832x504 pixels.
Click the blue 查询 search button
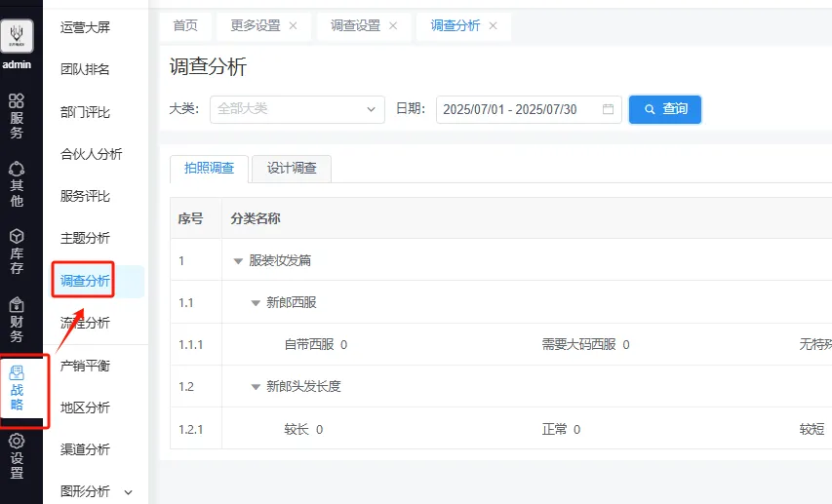pyautogui.click(x=664, y=109)
